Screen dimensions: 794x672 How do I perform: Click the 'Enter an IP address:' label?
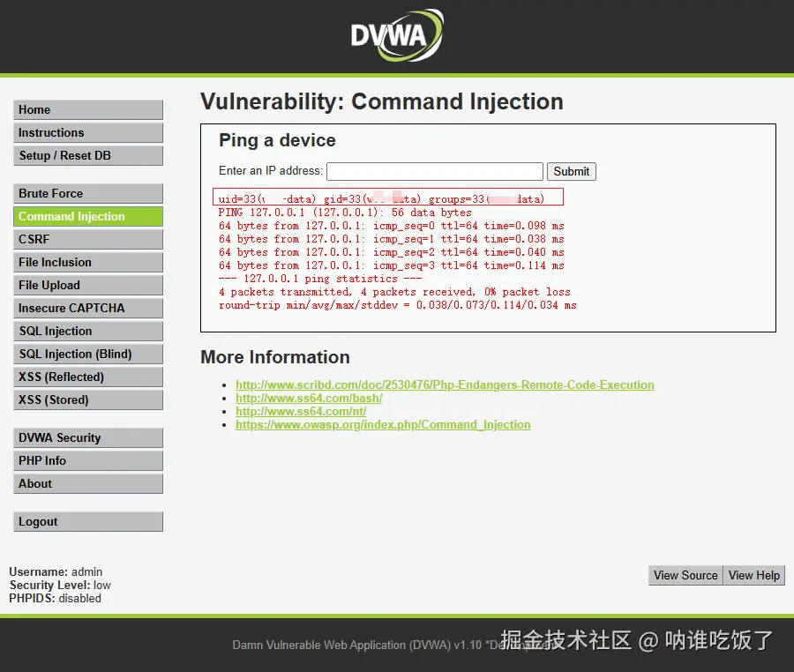271,170
